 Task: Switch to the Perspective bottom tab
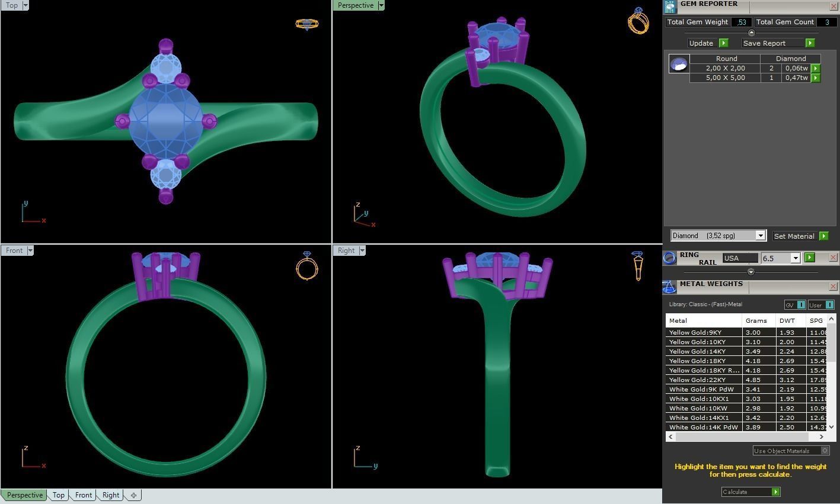25,495
